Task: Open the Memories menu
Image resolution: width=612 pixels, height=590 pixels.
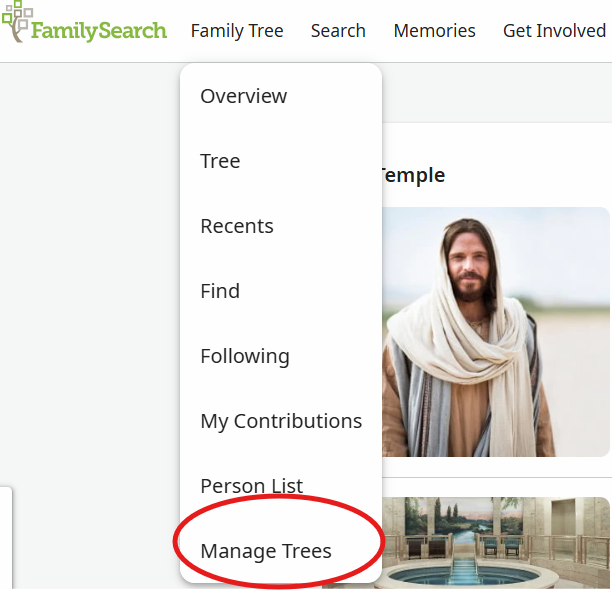Action: coord(434,30)
